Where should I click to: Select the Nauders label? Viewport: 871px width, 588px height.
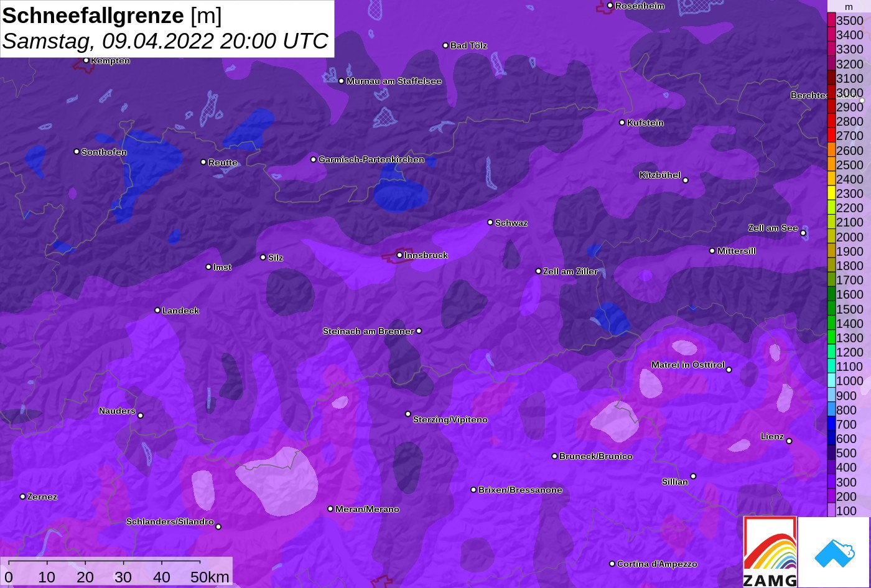click(117, 411)
